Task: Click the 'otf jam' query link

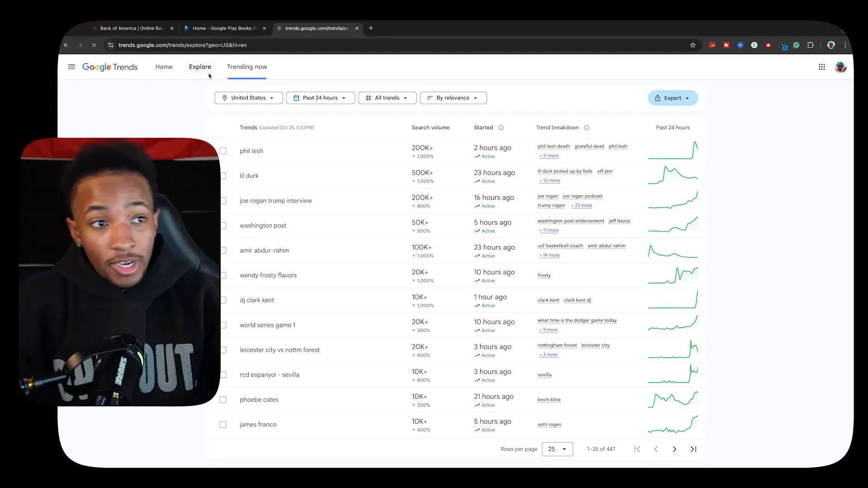Action: coord(604,171)
